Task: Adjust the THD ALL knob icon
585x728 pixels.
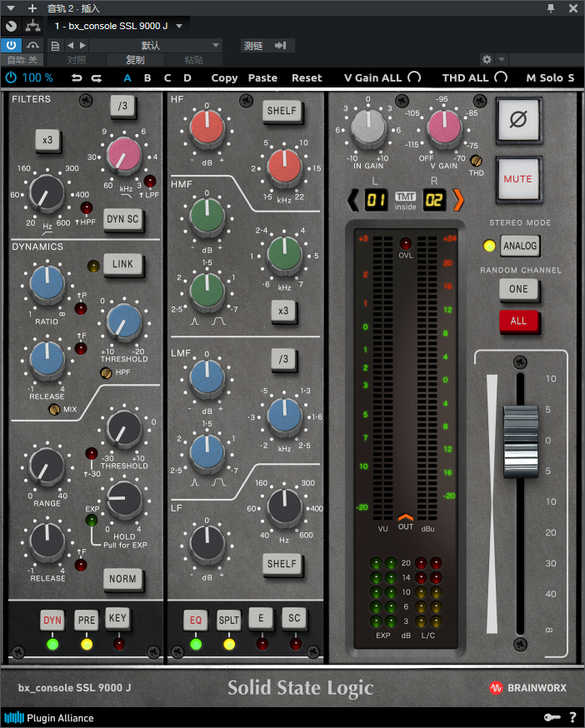Action: pos(501,77)
